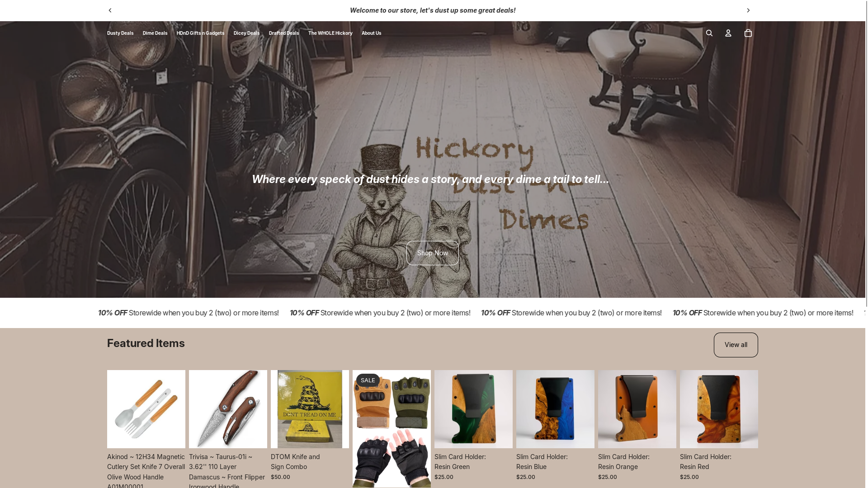Click the account profile icon
The width and height of the screenshot is (868, 488).
pyautogui.click(x=728, y=33)
